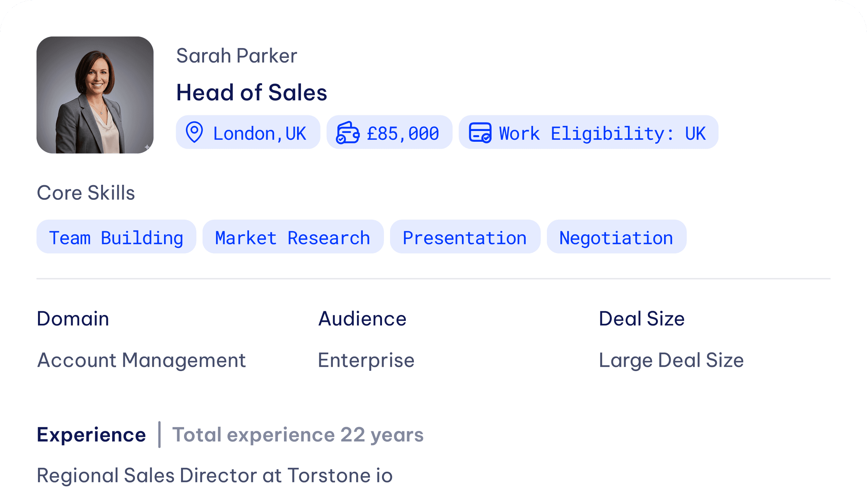
Task: Select the Market Research skill chip
Action: coord(293,237)
